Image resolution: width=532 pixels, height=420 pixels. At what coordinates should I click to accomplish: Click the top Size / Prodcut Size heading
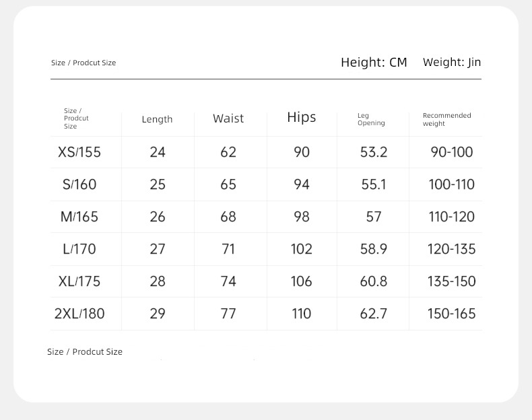[84, 63]
